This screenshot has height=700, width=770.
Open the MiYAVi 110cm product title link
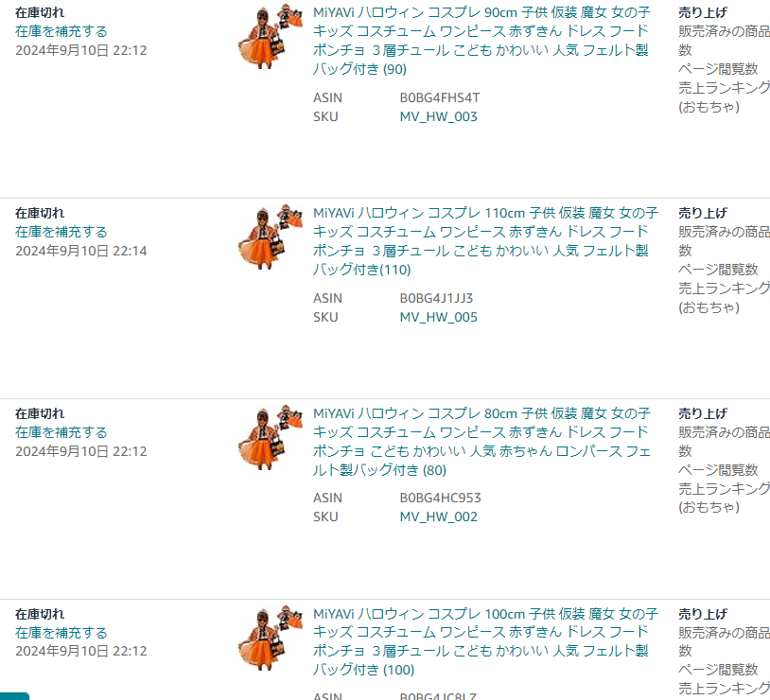pos(485,241)
